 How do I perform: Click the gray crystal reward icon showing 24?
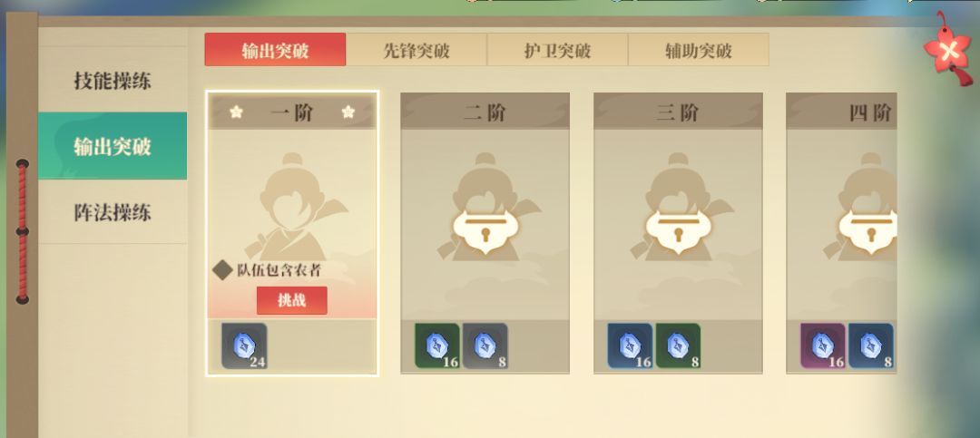(x=244, y=346)
